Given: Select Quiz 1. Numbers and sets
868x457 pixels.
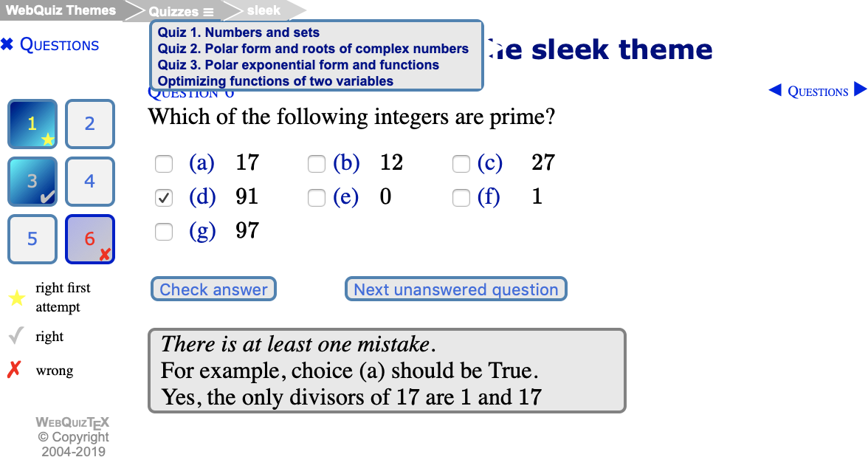Looking at the screenshot, I should click(238, 32).
